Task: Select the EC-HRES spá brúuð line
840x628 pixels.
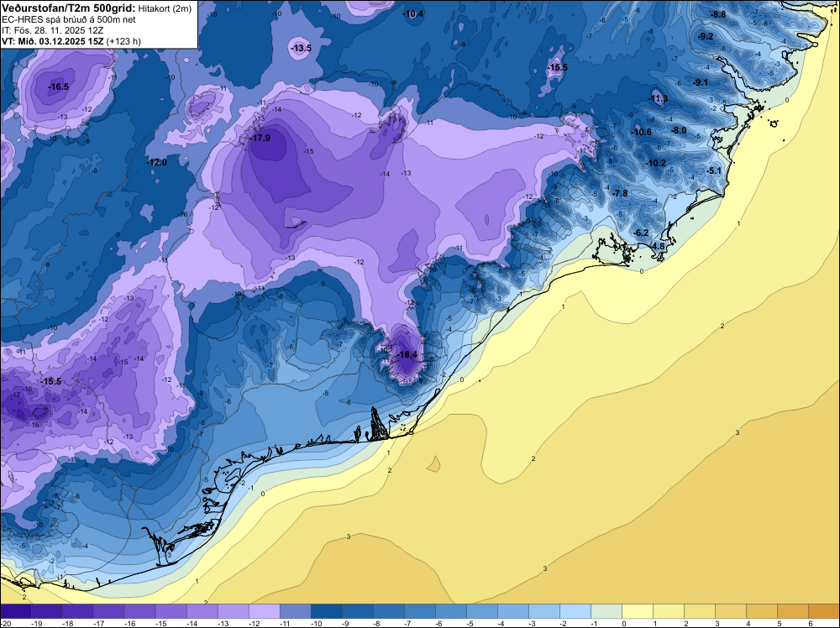Action: point(69,19)
